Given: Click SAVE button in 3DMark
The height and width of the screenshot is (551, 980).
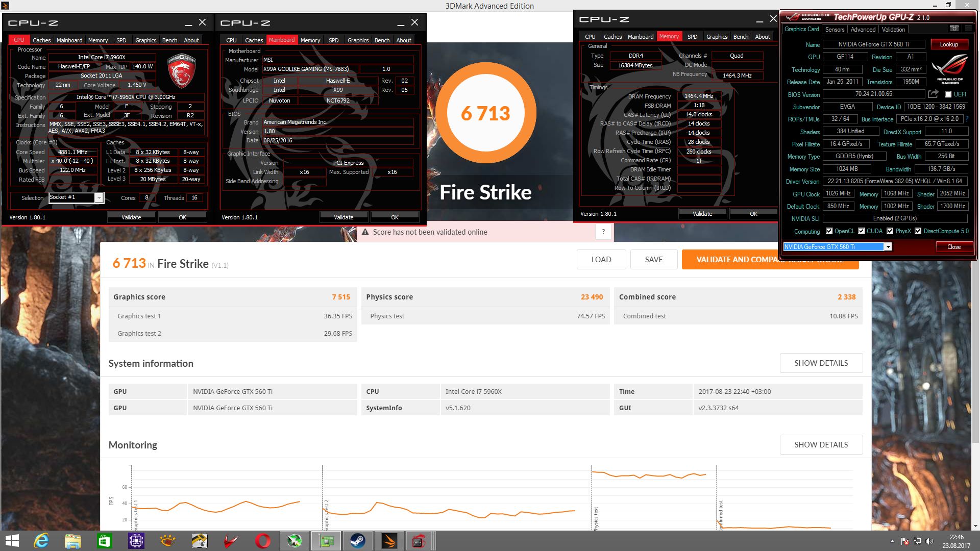Looking at the screenshot, I should point(654,260).
